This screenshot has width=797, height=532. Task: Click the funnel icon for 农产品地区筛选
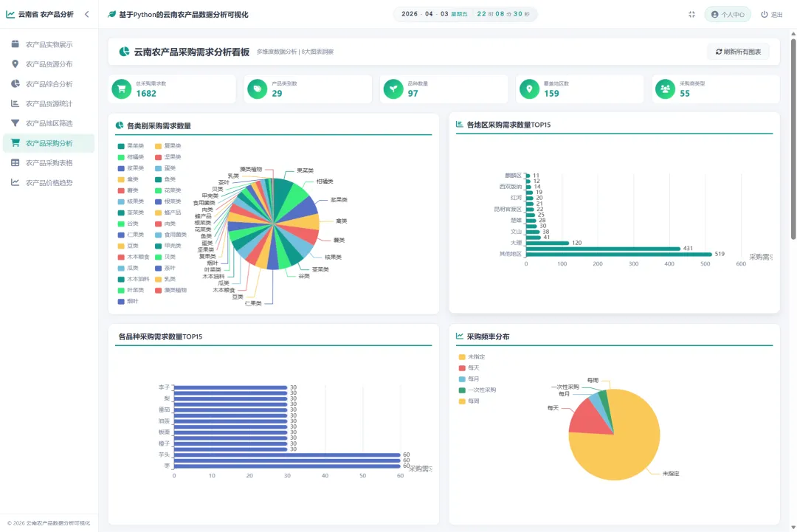(x=15, y=123)
